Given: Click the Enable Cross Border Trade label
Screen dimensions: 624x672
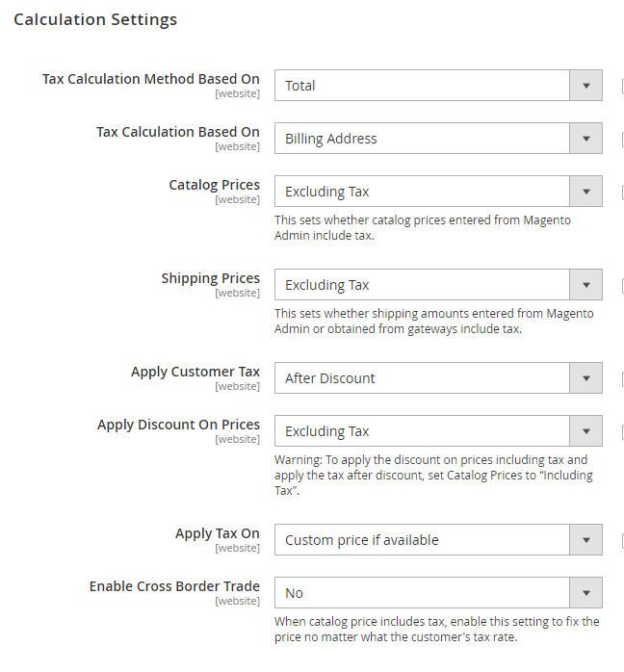Looking at the screenshot, I should coord(174,586).
